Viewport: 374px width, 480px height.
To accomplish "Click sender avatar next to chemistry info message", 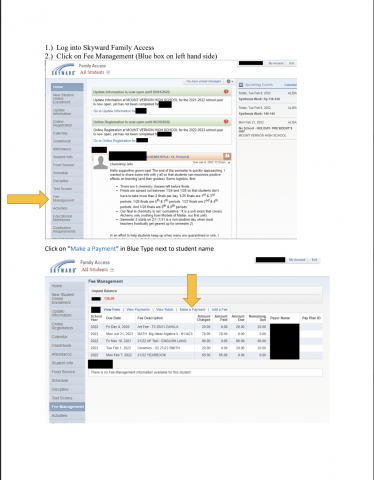I will tap(100, 162).
